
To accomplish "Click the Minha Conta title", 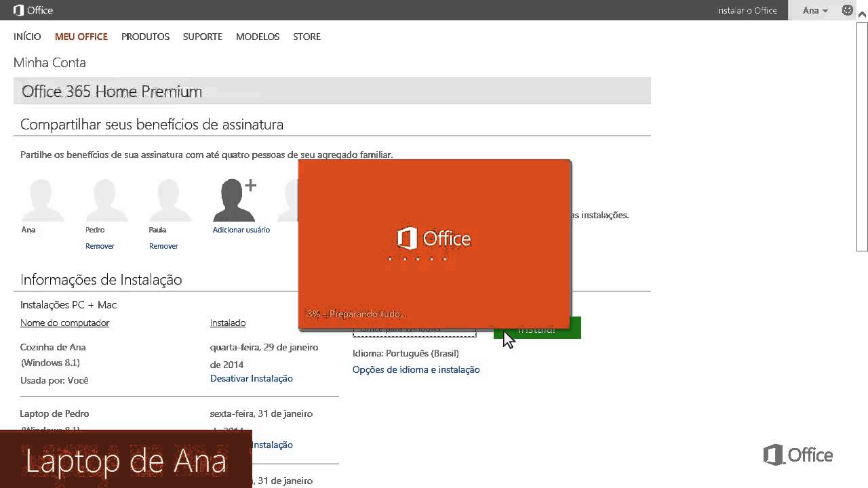I will (x=50, y=62).
